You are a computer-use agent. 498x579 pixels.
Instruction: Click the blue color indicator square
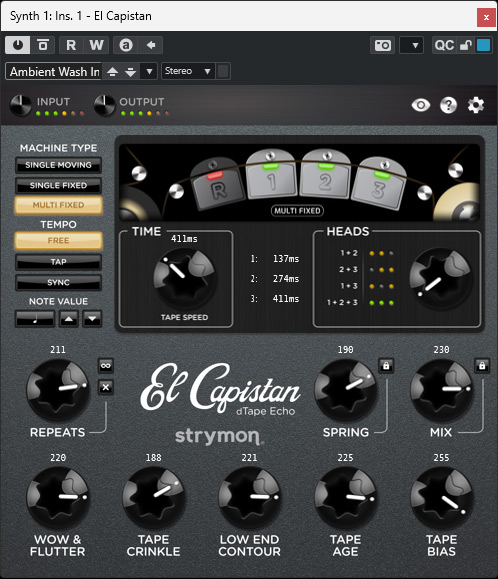click(483, 45)
